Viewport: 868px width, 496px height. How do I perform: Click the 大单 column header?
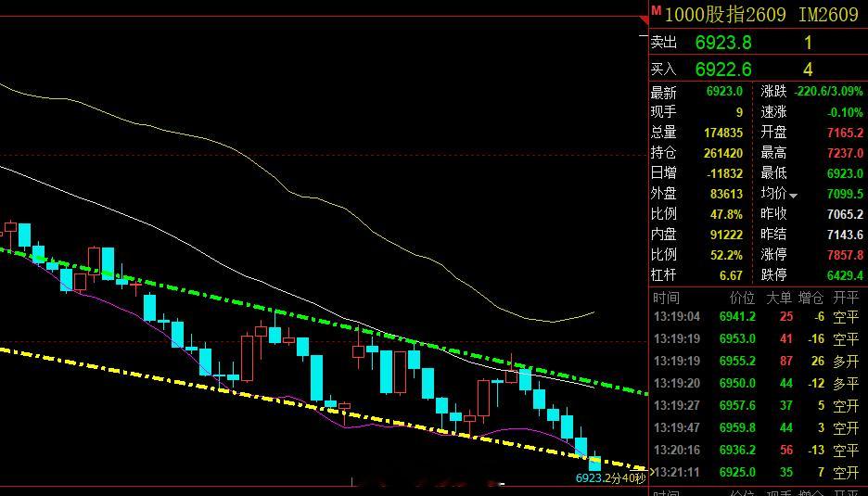click(779, 299)
